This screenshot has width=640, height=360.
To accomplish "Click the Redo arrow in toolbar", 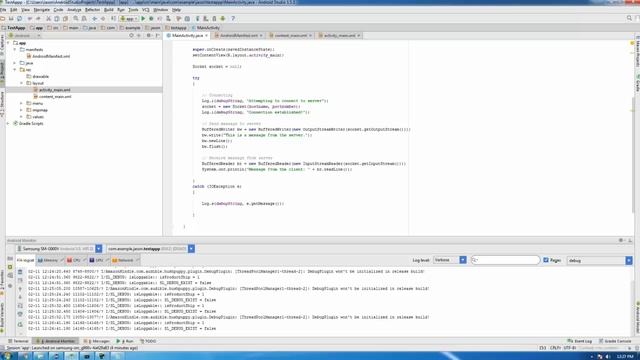I will [38, 18].
